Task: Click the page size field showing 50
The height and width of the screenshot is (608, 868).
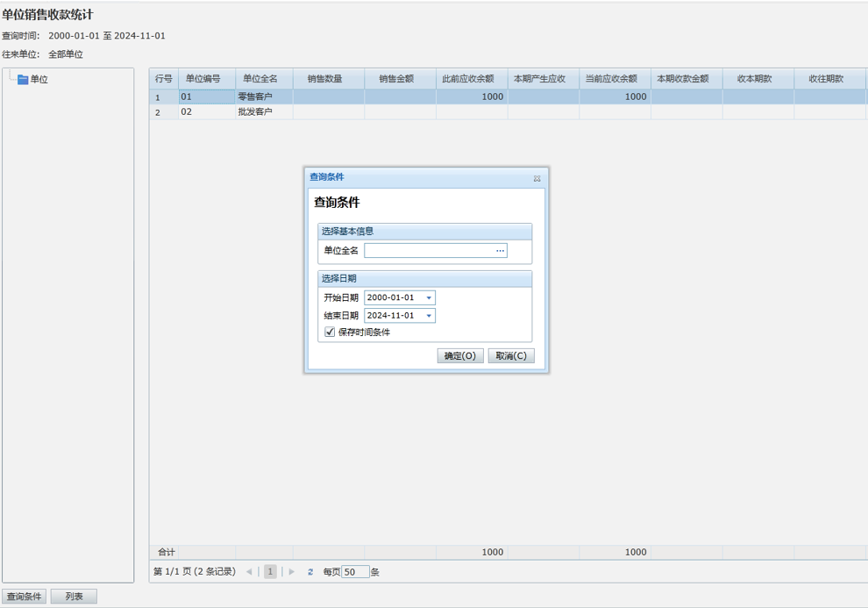Action: coord(355,572)
